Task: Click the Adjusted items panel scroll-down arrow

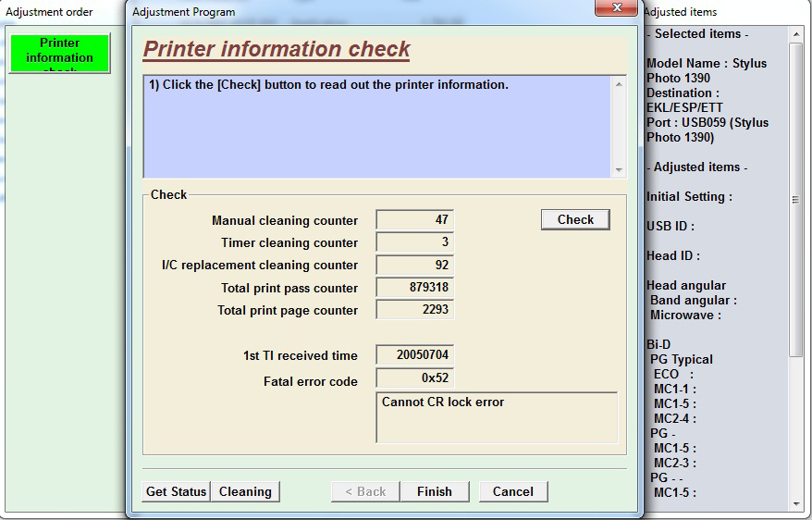Action: tap(796, 503)
